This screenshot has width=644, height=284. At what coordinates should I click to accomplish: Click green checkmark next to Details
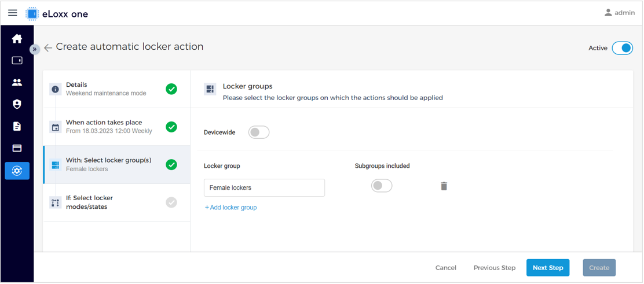tap(171, 89)
